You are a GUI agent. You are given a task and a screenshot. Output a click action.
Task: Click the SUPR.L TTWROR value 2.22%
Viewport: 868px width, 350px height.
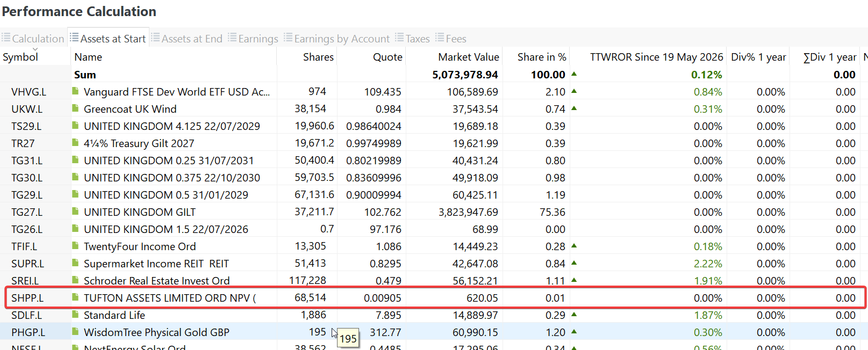pos(708,264)
